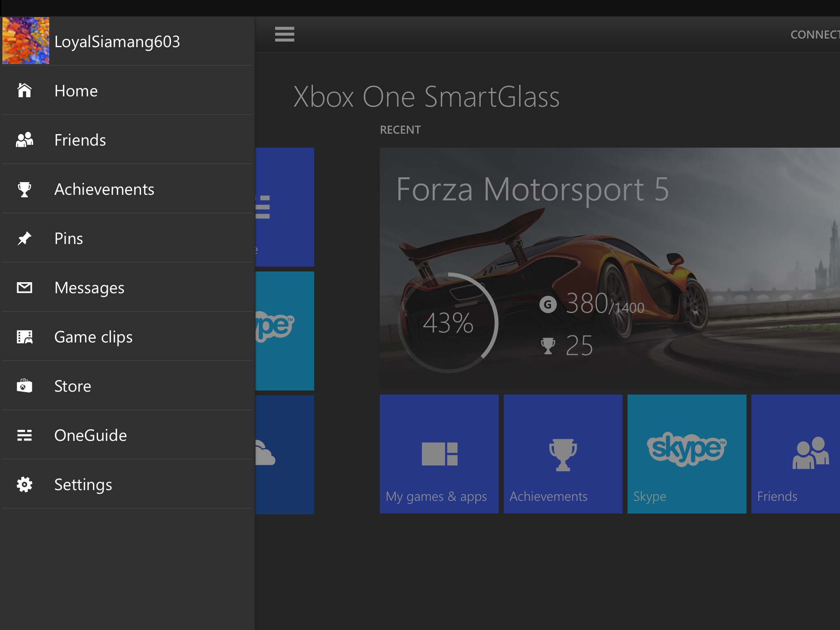The height and width of the screenshot is (630, 840).
Task: Open the My games & apps tile
Action: pos(439,454)
